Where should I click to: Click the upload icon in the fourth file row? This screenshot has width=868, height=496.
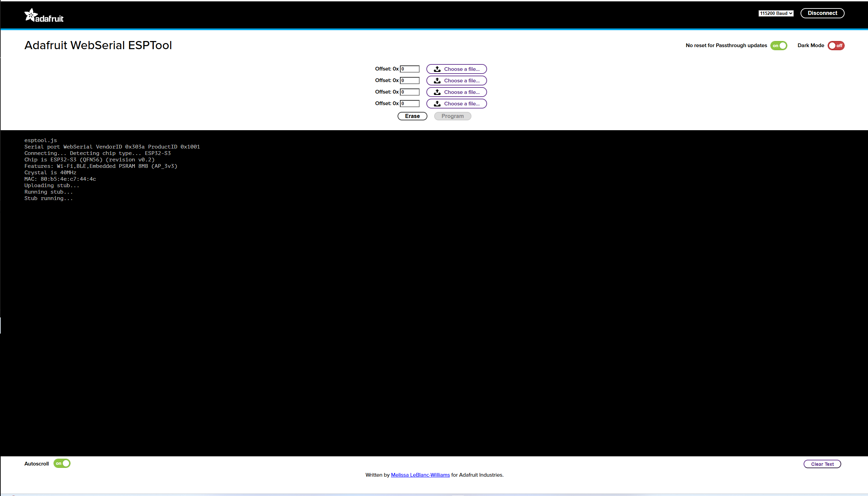click(437, 104)
